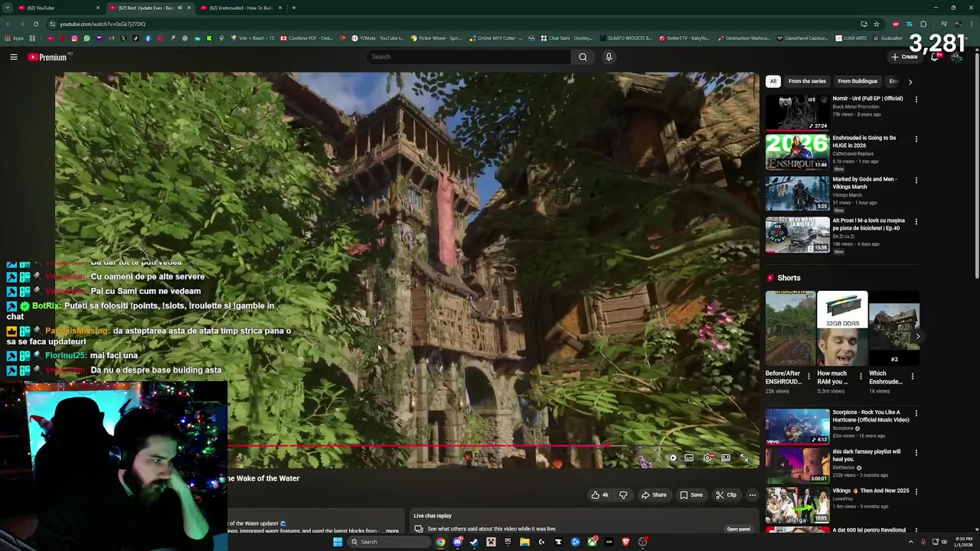
Task: Open Combine PDF bookmark
Action: (x=306, y=38)
